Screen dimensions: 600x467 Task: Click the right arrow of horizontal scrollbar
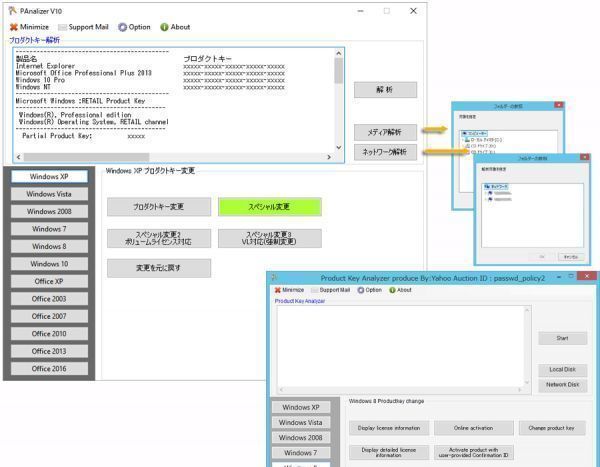tap(329, 157)
